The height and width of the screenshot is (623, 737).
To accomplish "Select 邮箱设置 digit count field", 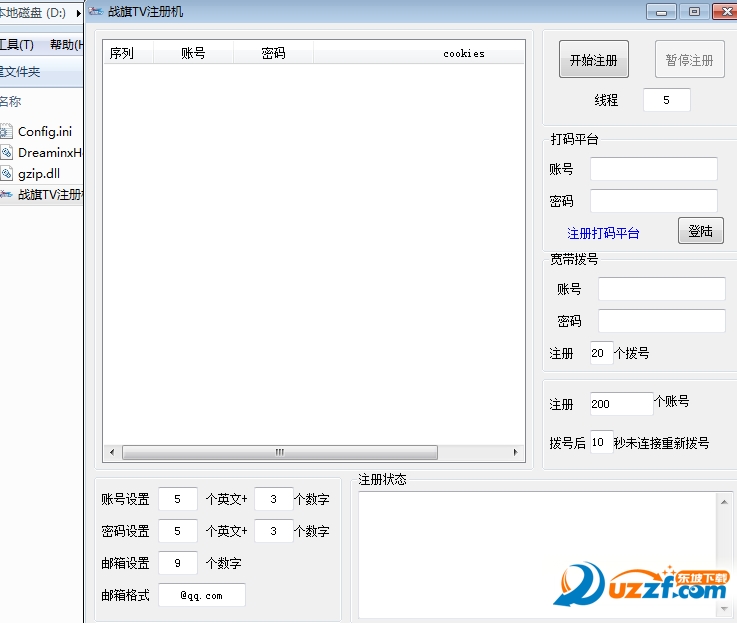I will tap(178, 563).
